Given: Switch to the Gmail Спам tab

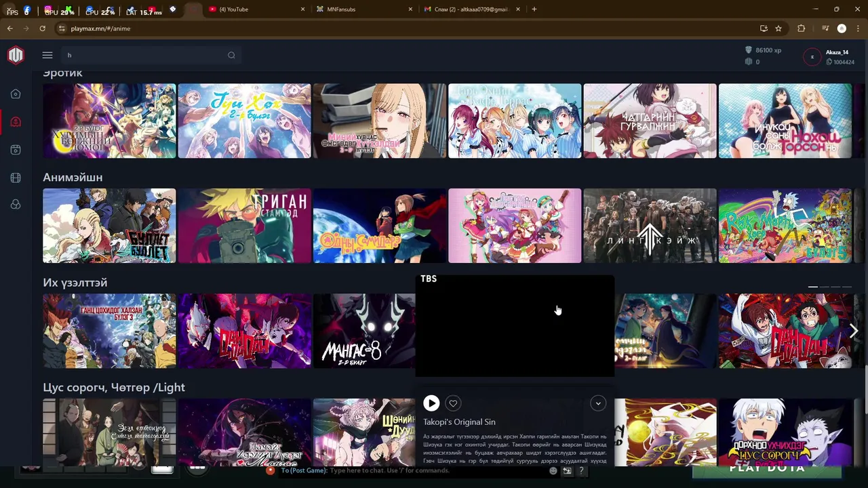Looking at the screenshot, I should pos(470,9).
